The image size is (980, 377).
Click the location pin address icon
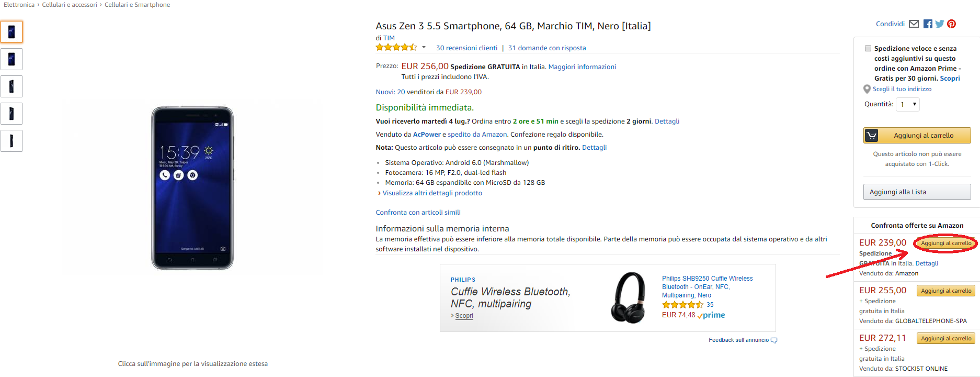coord(867,89)
